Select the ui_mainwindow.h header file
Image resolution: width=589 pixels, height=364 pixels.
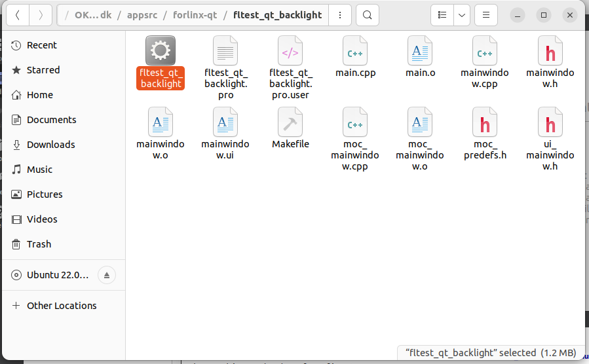pos(550,122)
